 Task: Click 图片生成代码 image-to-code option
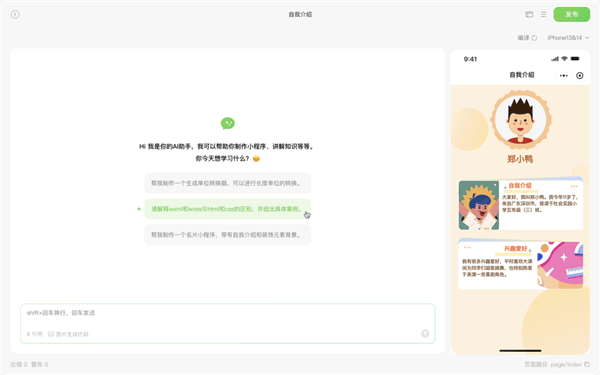68,334
